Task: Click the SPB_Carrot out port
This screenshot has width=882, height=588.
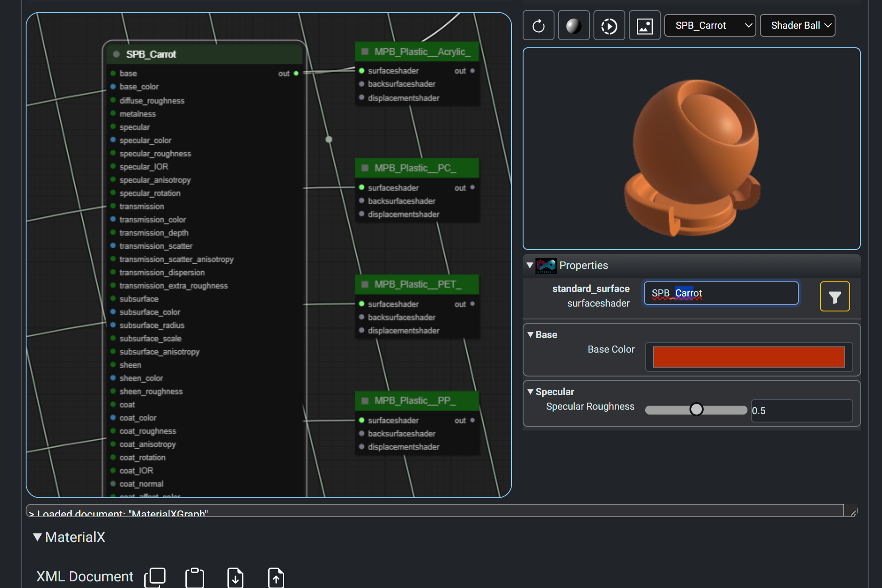Action: tap(296, 73)
